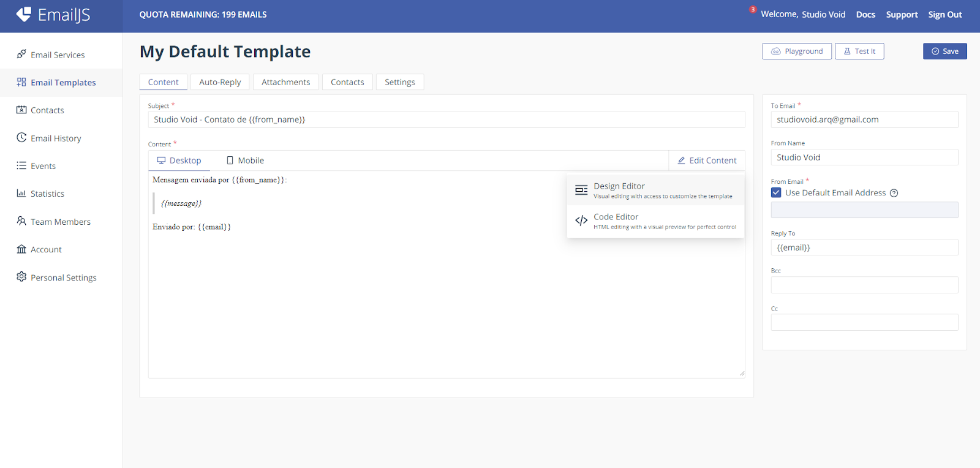
Task: Click 'Mensagem enviada por {{from_name}}' text
Action: tap(220, 180)
